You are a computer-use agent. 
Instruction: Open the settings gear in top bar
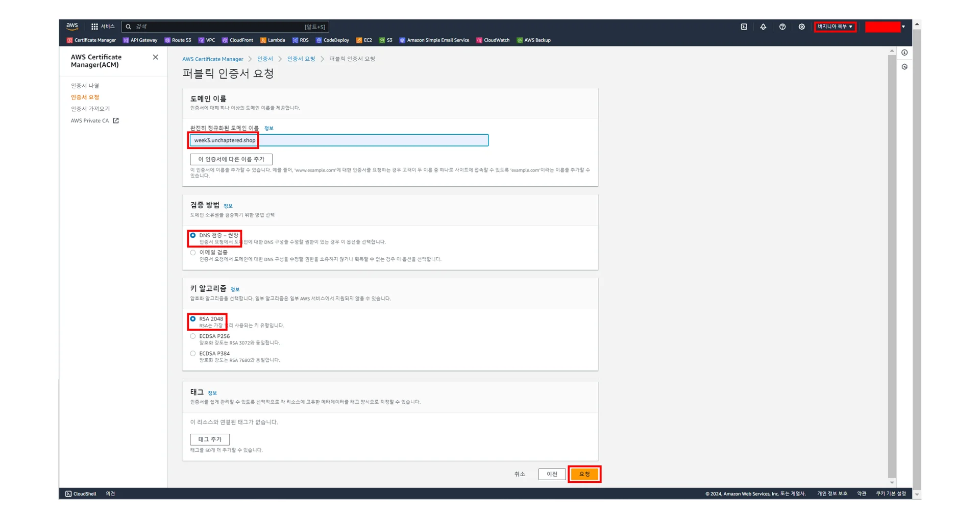pos(802,27)
